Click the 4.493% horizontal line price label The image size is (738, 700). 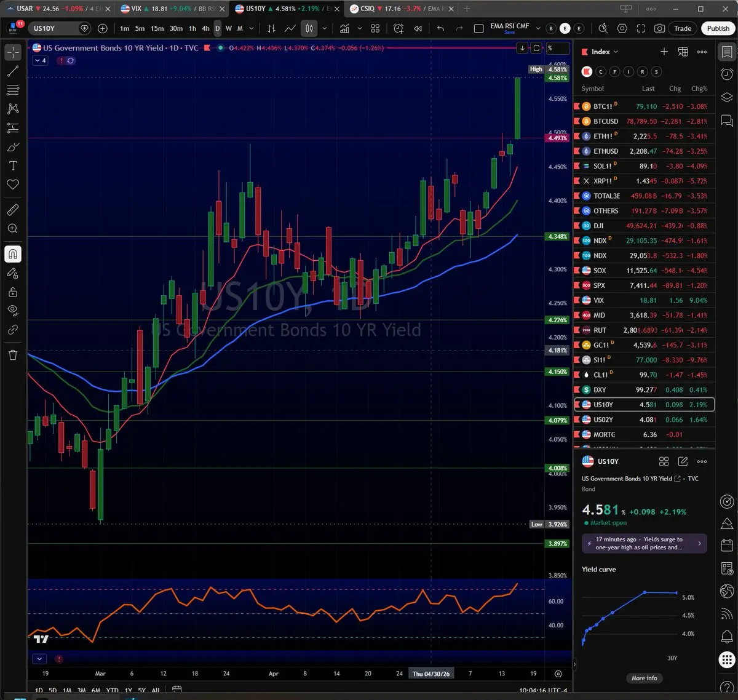[x=557, y=138]
